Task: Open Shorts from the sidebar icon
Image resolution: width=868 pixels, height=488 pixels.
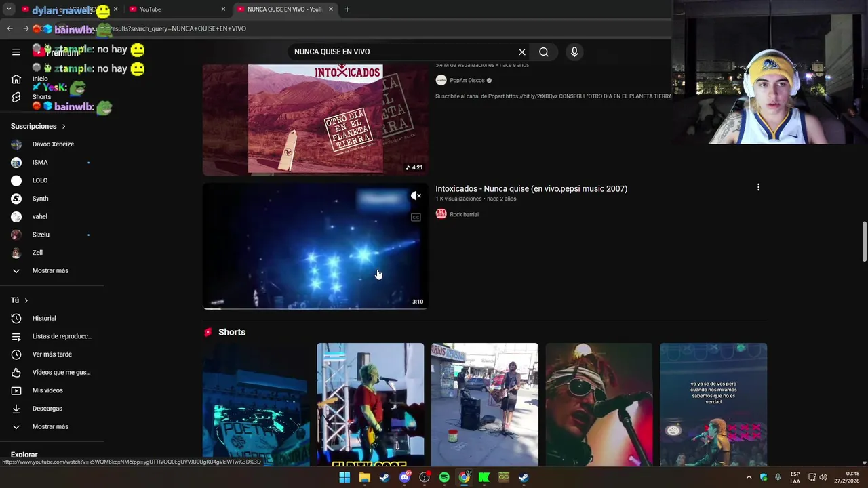Action: pyautogui.click(x=16, y=97)
